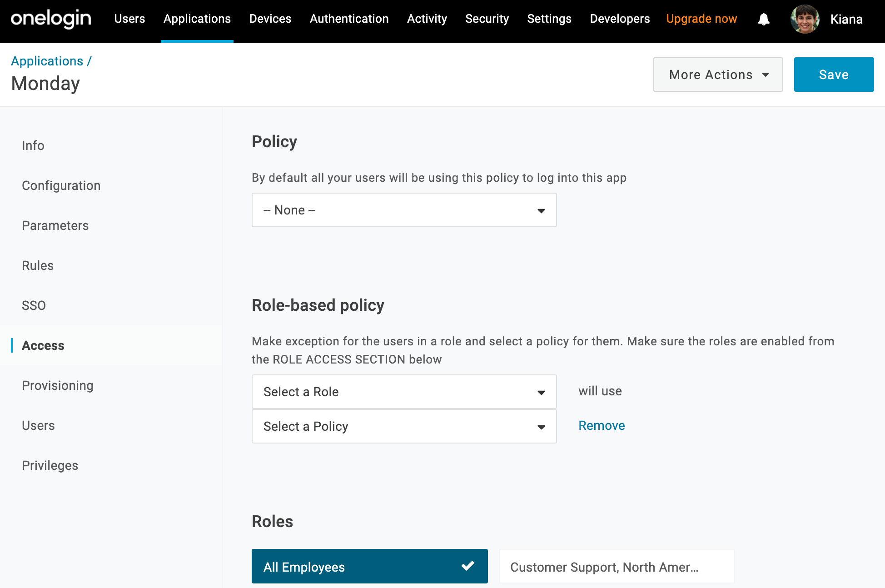Open the default policy None dropdown
Viewport: 885px width, 588px height.
[x=404, y=210]
